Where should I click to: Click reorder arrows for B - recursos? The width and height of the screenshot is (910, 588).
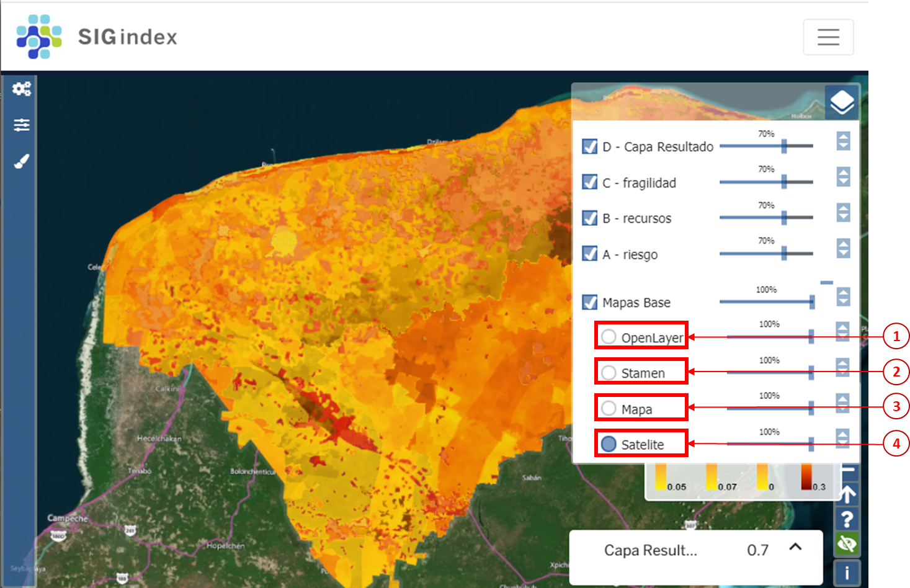click(843, 213)
